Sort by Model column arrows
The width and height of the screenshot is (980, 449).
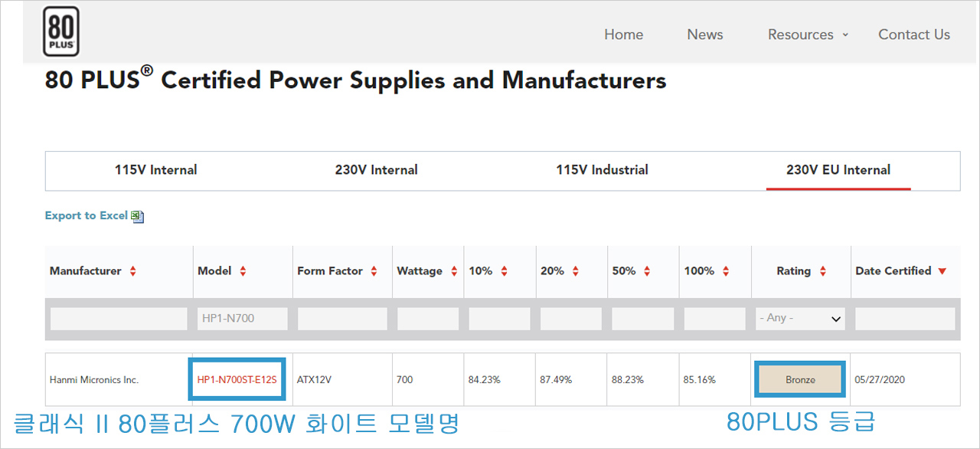point(243,271)
